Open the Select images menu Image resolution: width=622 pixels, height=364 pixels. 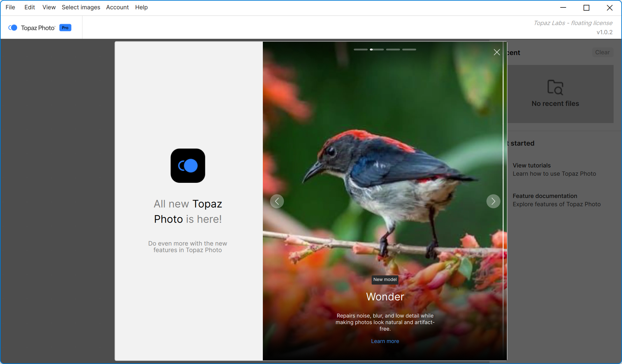(81, 7)
